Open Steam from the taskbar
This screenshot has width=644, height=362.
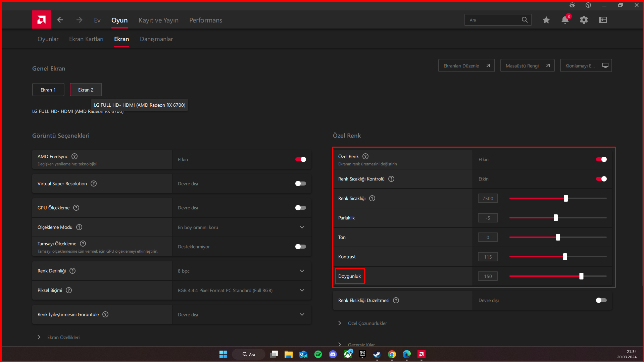[377, 354]
